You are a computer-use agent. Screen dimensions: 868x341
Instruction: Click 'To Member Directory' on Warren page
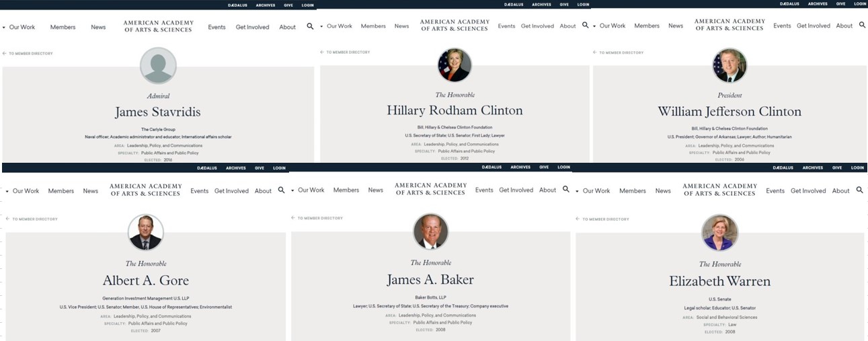pos(606,219)
